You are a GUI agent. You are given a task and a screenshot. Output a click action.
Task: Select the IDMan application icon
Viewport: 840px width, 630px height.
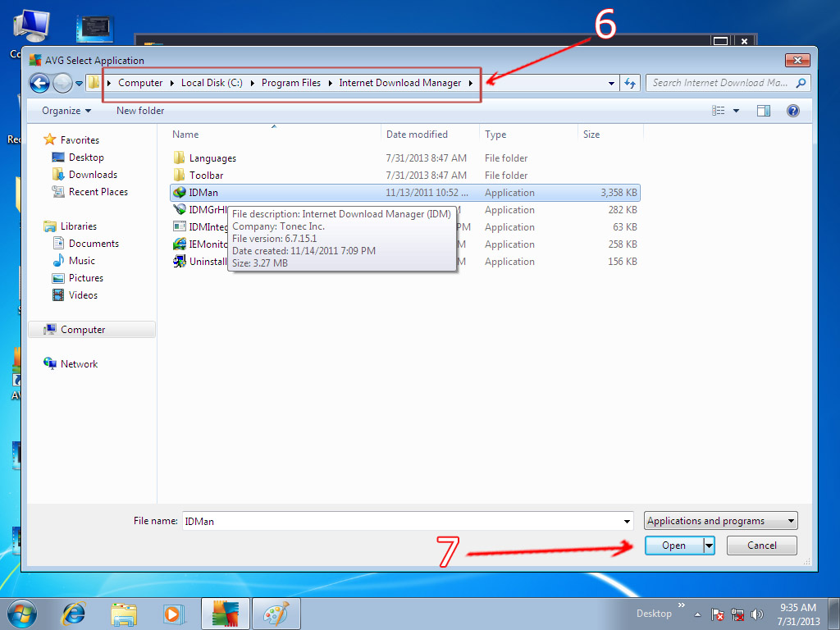[x=180, y=192]
